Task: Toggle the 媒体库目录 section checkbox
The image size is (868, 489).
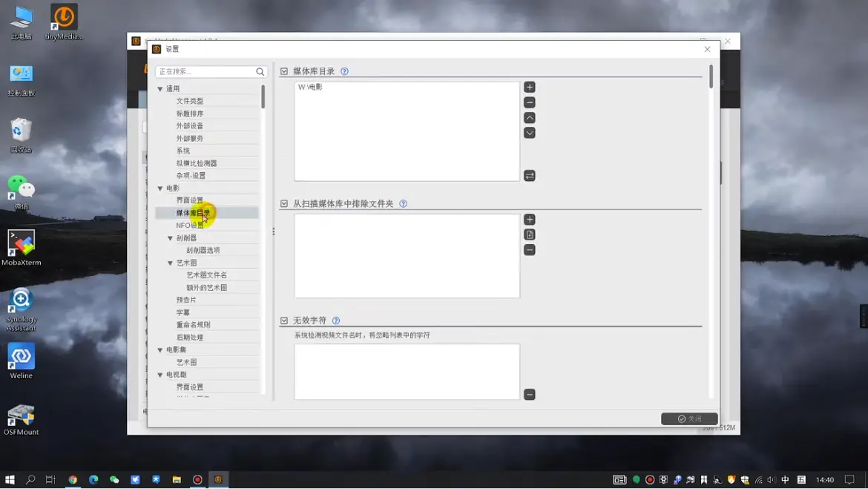Action: (x=284, y=71)
